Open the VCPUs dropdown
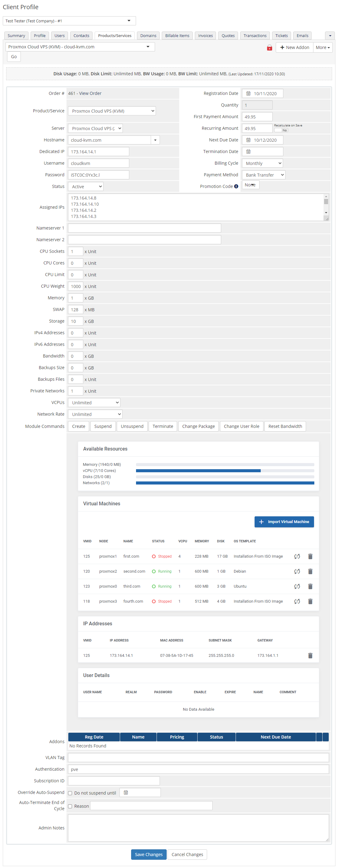The height and width of the screenshot is (868, 337). coord(94,402)
